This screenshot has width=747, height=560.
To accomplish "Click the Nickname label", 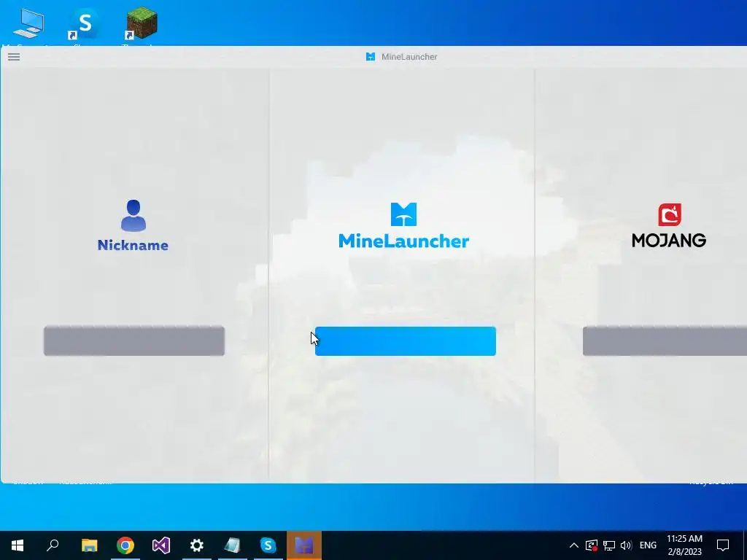I will point(133,245).
